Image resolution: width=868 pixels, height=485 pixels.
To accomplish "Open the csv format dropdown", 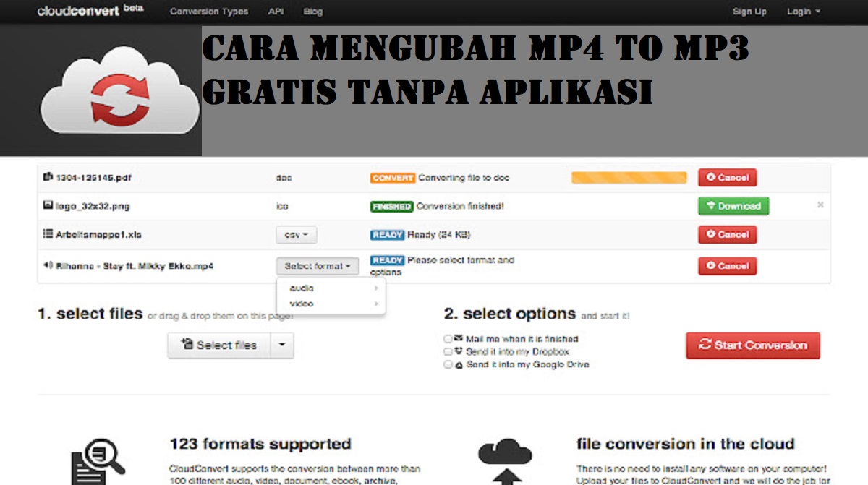I will tap(296, 234).
